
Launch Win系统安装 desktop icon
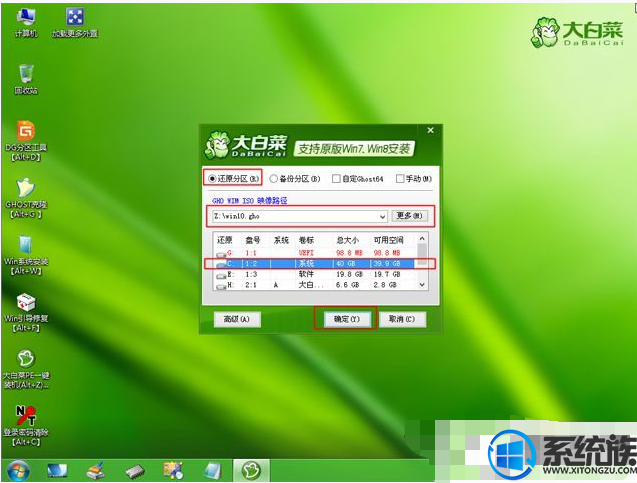click(x=26, y=255)
